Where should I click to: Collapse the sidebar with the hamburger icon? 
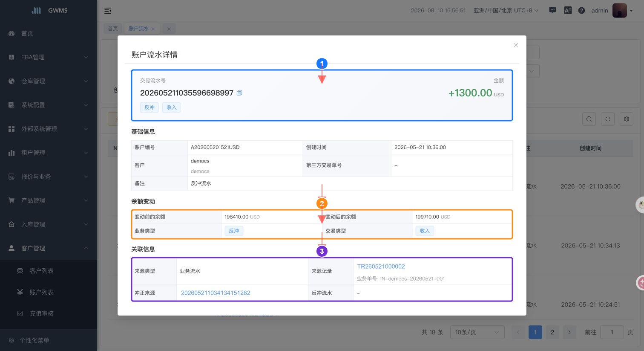pos(108,11)
